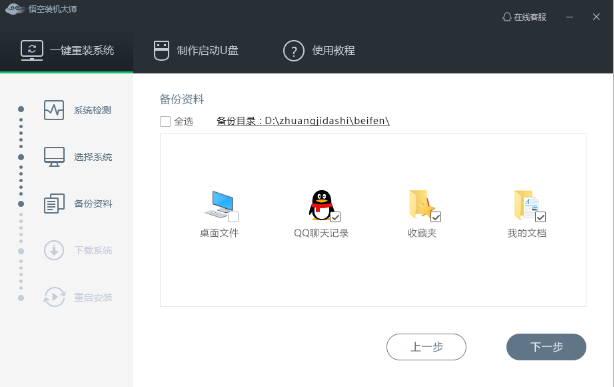This screenshot has height=387, width=614.
Task: Close the 悟空装机大师 window
Action: coord(596,17)
